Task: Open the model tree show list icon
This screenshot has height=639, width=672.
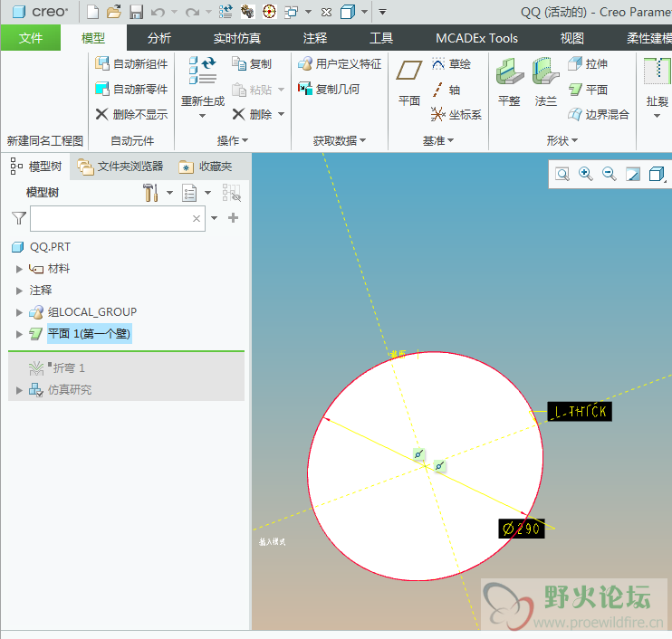Action: click(x=189, y=193)
